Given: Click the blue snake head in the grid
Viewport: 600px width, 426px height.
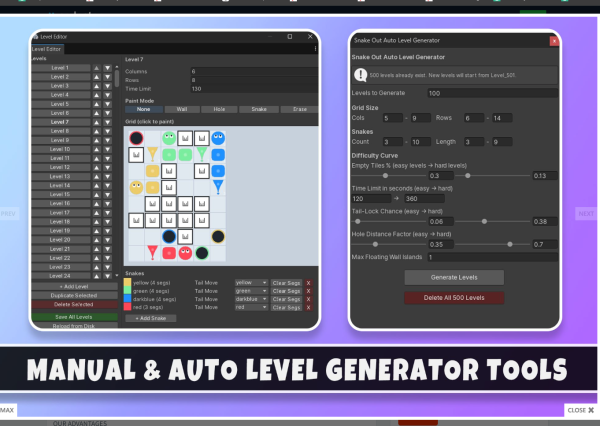Looking at the screenshot, I should [218, 138].
